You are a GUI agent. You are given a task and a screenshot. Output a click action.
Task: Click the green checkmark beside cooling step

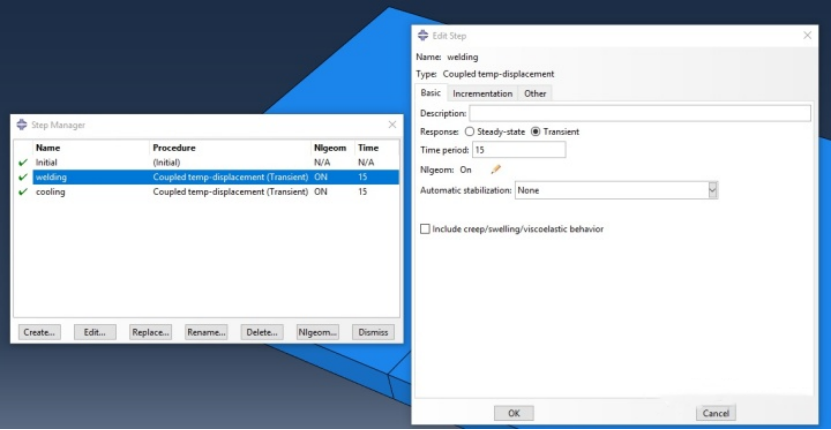23,192
